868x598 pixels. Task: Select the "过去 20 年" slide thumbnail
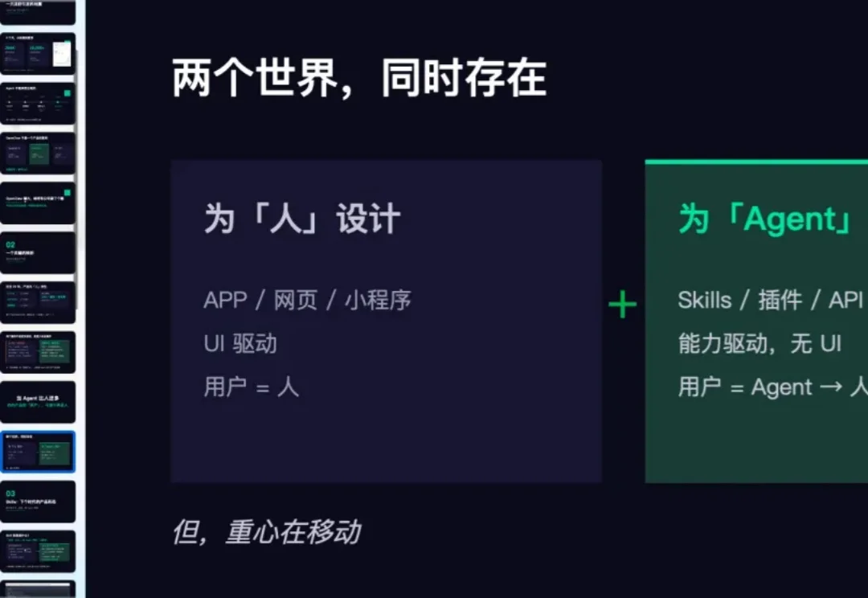pyautogui.click(x=39, y=302)
